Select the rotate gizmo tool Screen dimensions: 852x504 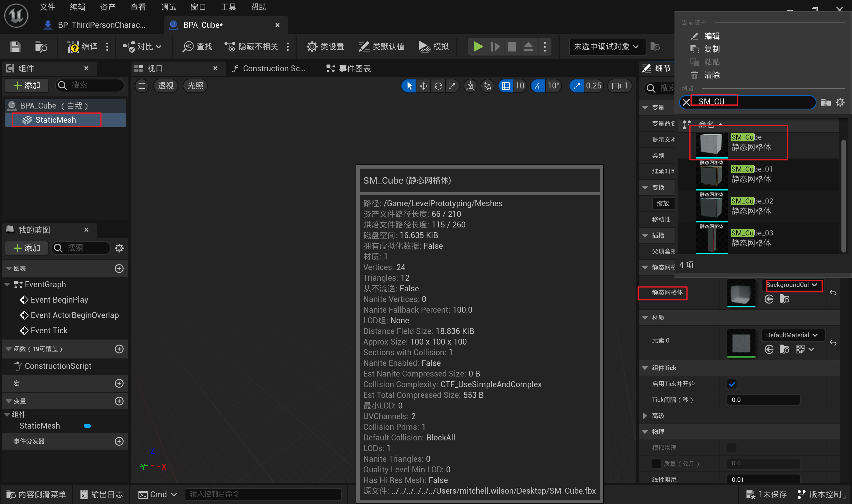coord(438,86)
